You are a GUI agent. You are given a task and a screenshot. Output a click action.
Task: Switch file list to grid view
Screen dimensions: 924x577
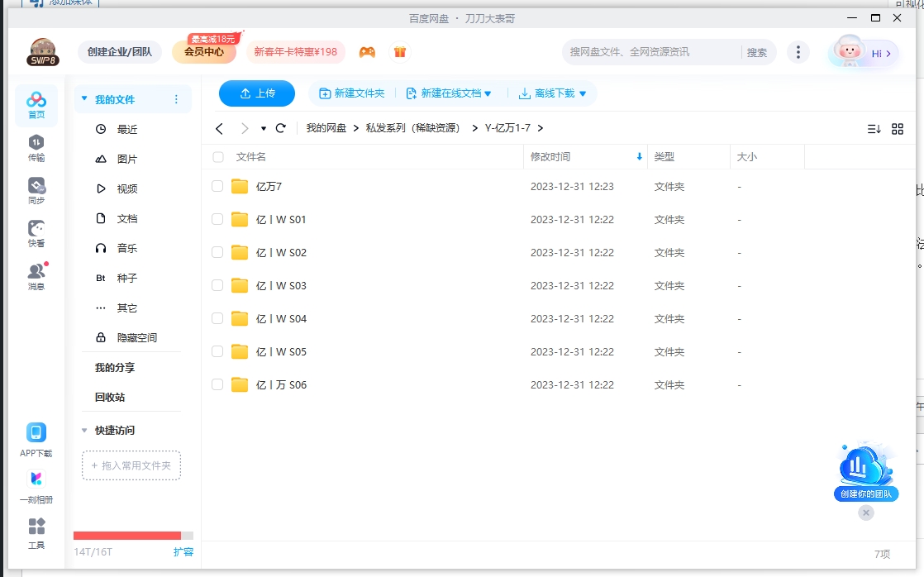898,128
